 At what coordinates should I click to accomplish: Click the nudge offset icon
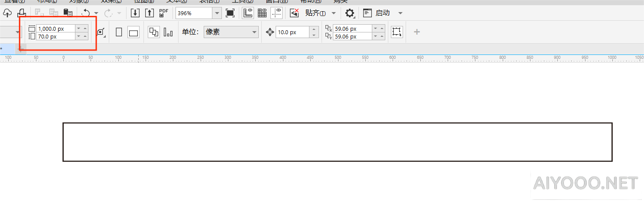[x=270, y=32]
